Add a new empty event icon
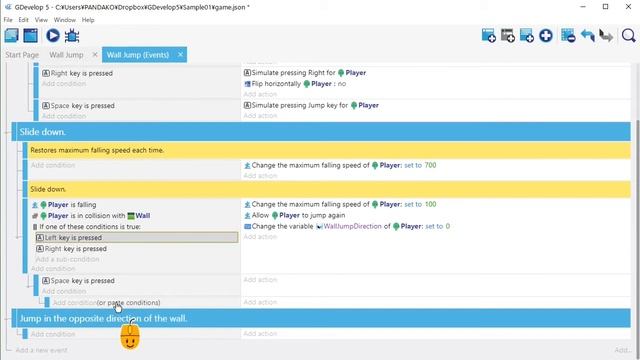The height and width of the screenshot is (360, 640). [x=489, y=36]
